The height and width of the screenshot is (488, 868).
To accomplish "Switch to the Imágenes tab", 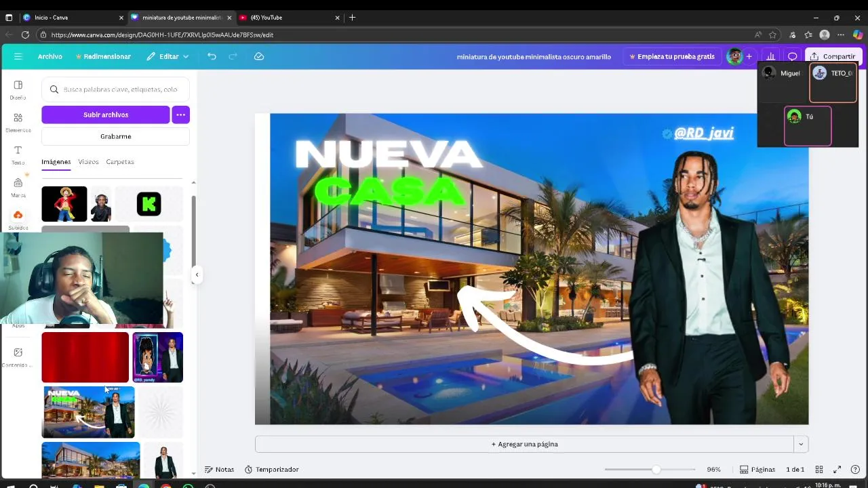I will (x=56, y=162).
